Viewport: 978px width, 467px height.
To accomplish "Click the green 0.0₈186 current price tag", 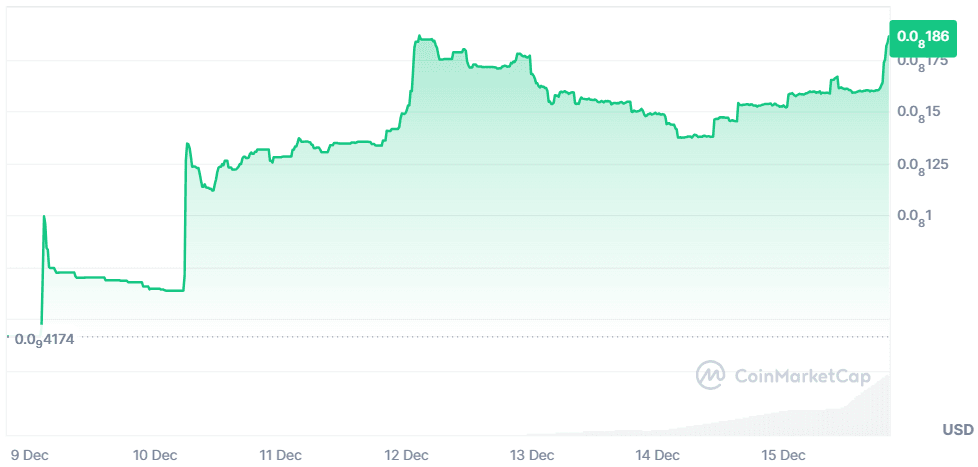I will coord(922,37).
